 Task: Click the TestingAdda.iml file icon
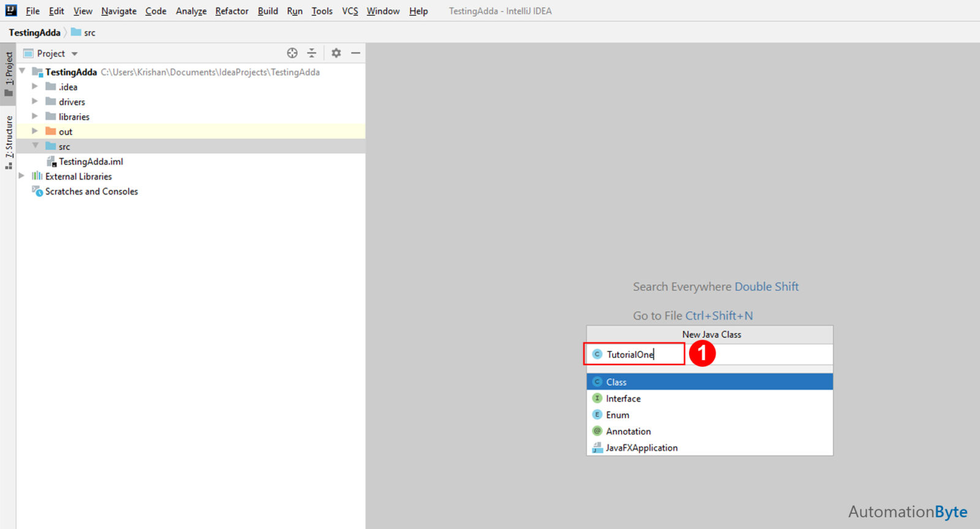point(52,161)
